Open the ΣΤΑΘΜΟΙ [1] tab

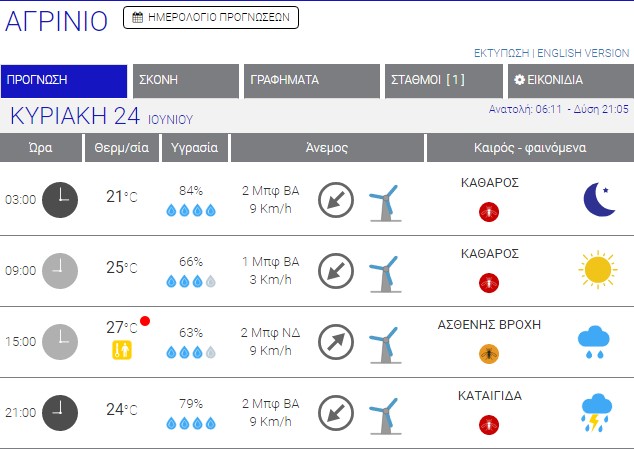[441, 81]
